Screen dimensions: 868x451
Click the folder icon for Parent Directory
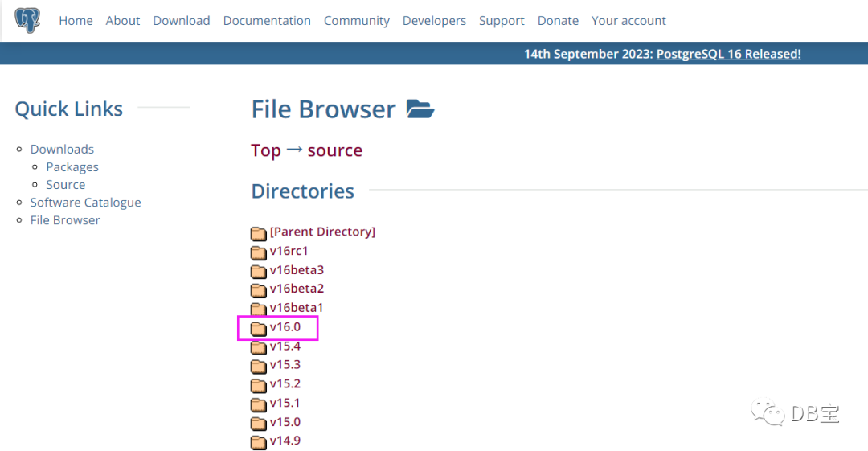(x=259, y=233)
